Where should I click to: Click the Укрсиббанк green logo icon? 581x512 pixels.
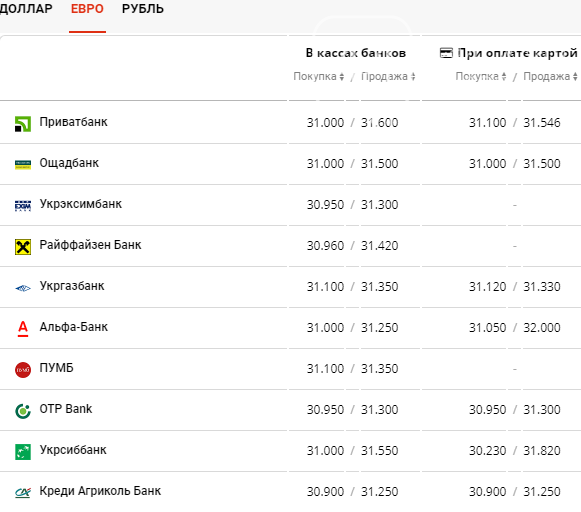tap(23, 452)
